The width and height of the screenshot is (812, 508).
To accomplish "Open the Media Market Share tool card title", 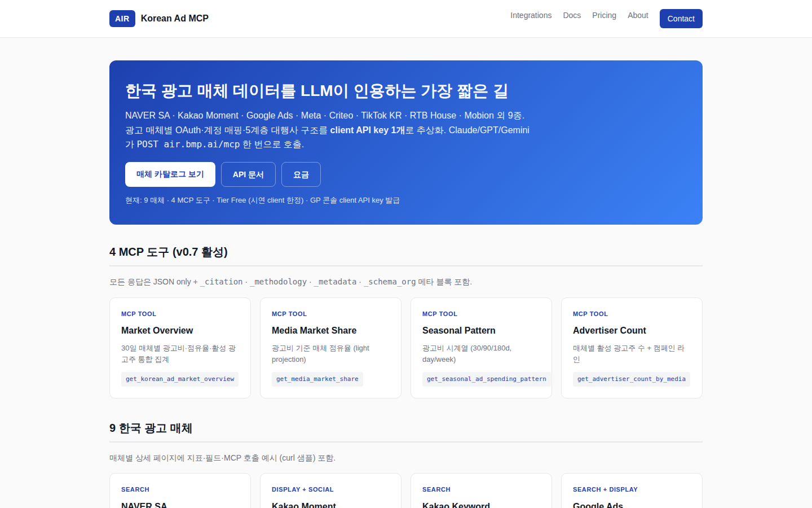I will (314, 331).
